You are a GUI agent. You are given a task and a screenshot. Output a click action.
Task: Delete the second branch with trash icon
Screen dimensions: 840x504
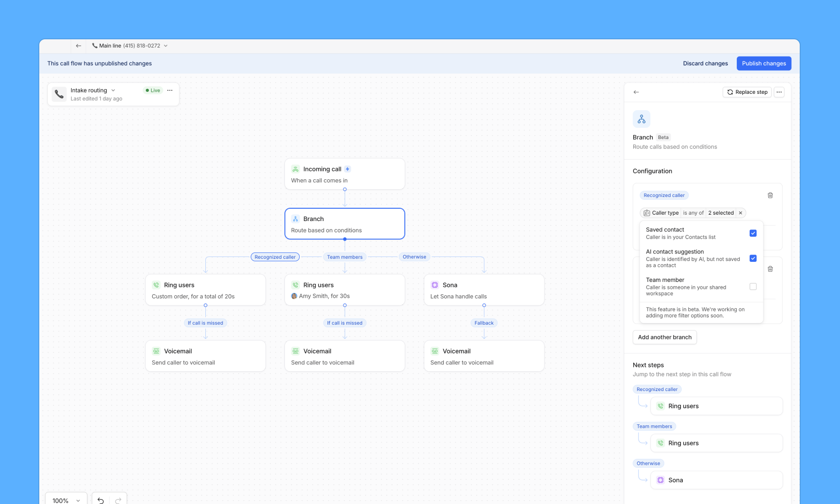[x=770, y=269]
